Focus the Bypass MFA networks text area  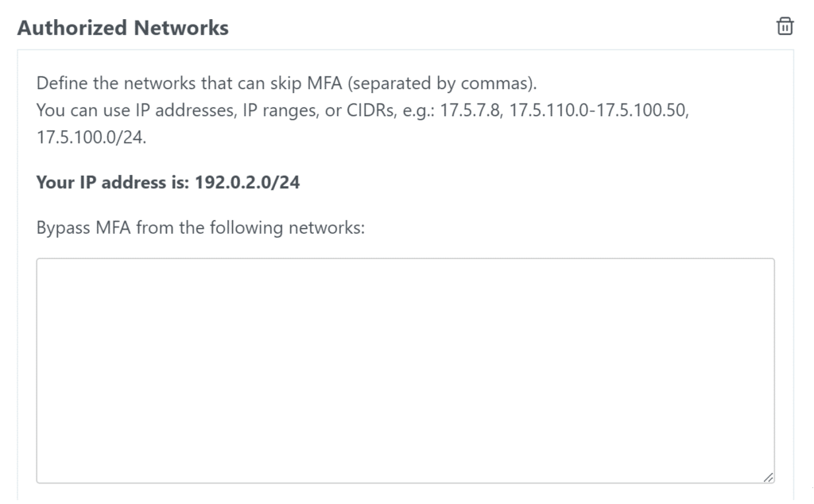point(405,370)
